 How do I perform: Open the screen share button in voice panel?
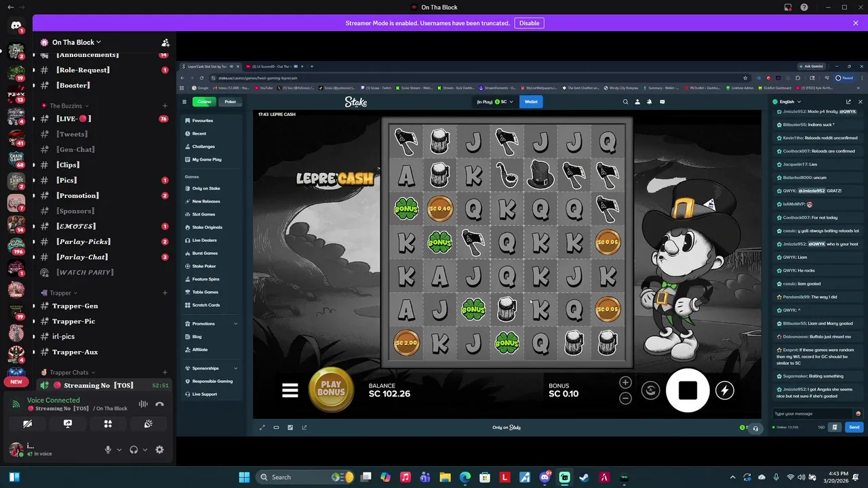68,424
